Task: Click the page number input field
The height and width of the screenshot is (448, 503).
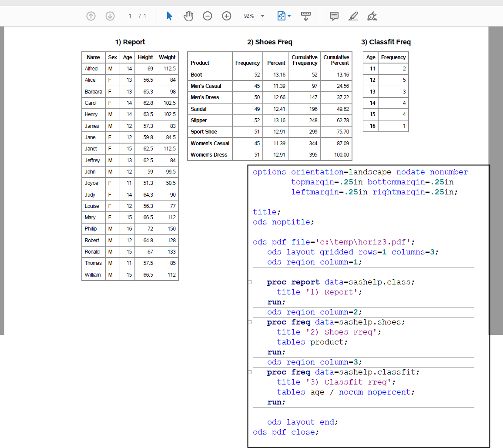Action: [x=130, y=16]
